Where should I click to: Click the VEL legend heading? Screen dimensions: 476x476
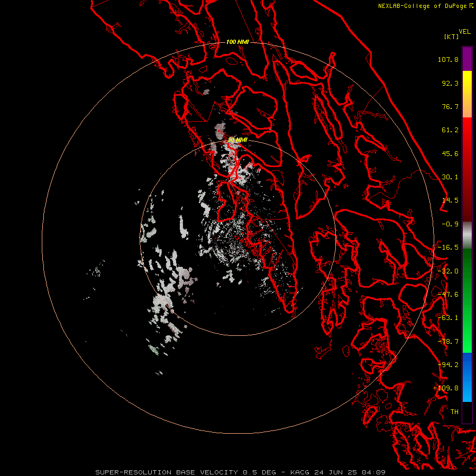[464, 32]
